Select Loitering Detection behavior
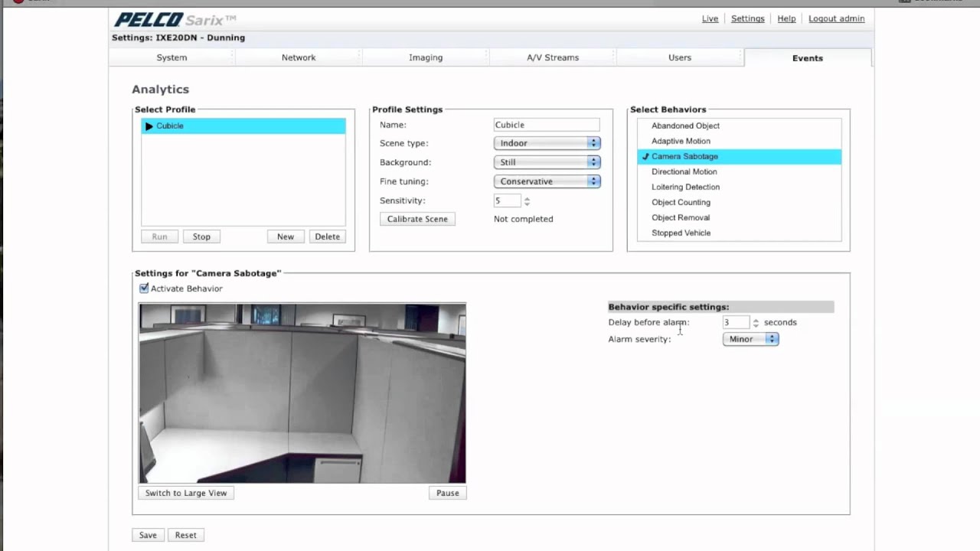 (x=740, y=187)
